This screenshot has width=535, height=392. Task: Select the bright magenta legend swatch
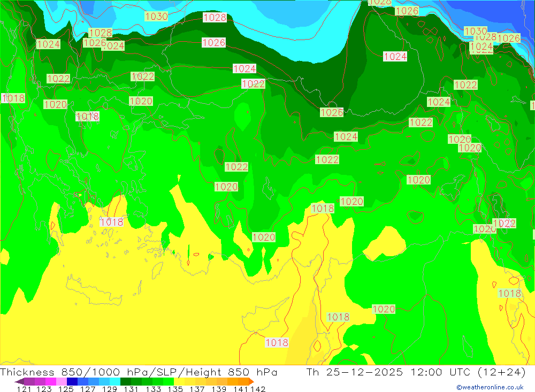tap(50, 381)
